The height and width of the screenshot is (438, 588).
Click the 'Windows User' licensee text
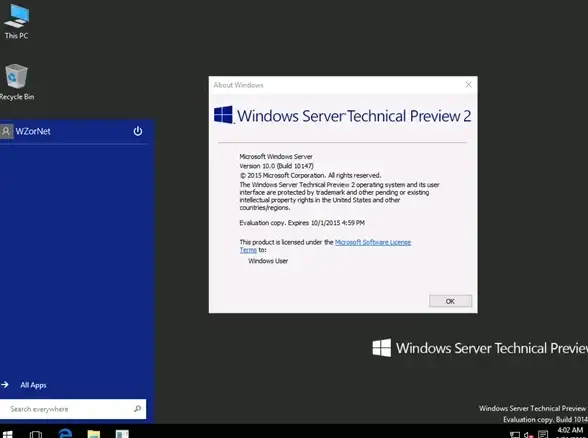click(268, 261)
